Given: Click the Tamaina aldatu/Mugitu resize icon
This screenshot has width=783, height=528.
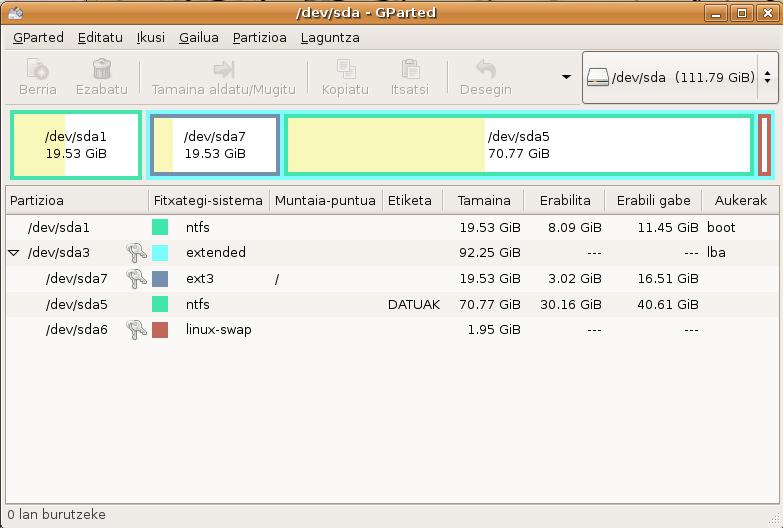Looking at the screenshot, I should coord(224,69).
